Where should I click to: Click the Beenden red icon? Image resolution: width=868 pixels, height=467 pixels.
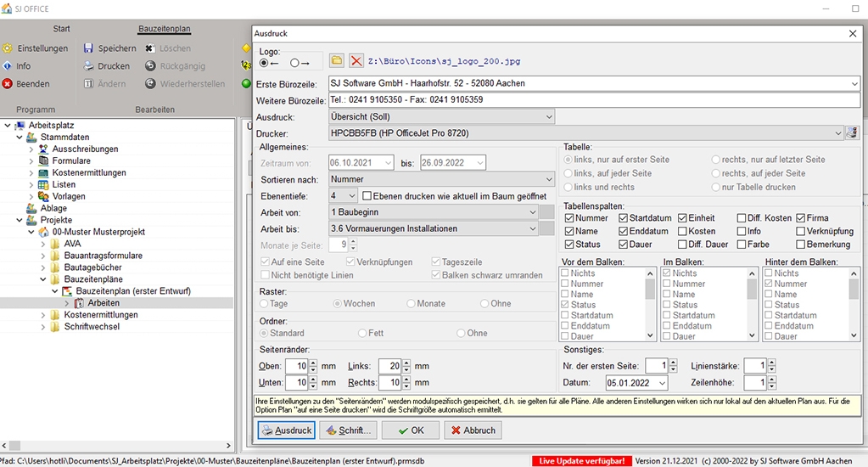point(8,84)
